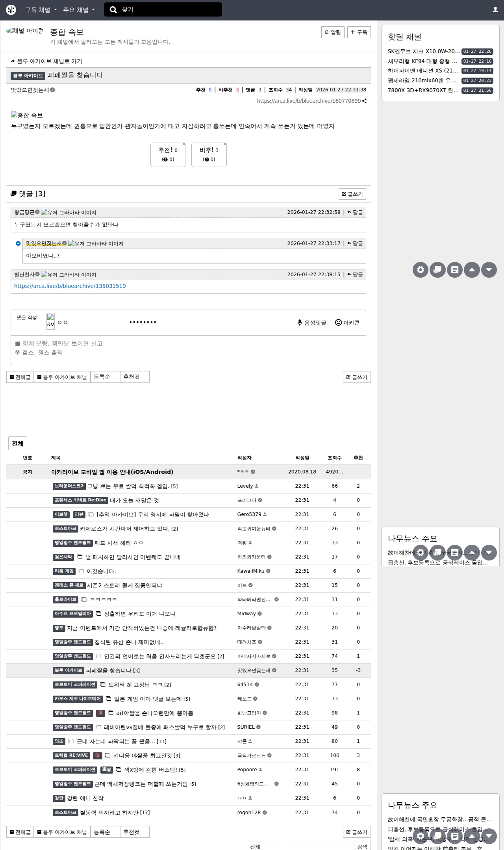The image size is (504, 850).
Task: Click the 강란 channel badge
Action: point(59,798)
